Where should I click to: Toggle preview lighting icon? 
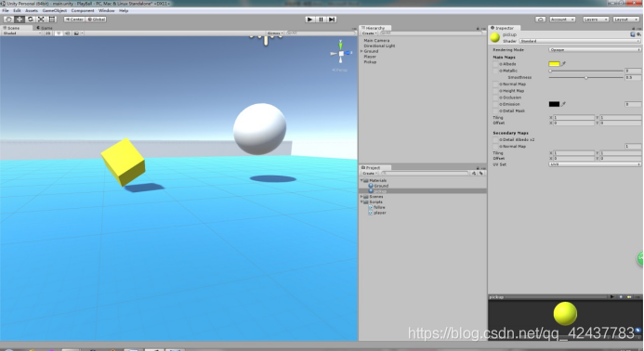click(x=629, y=297)
